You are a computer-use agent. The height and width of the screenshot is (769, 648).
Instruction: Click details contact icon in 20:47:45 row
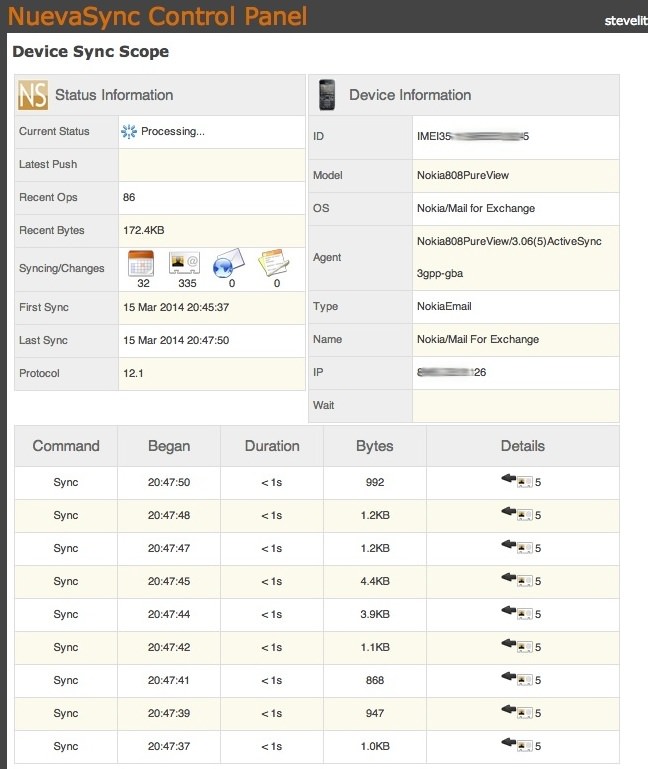pyautogui.click(x=524, y=581)
